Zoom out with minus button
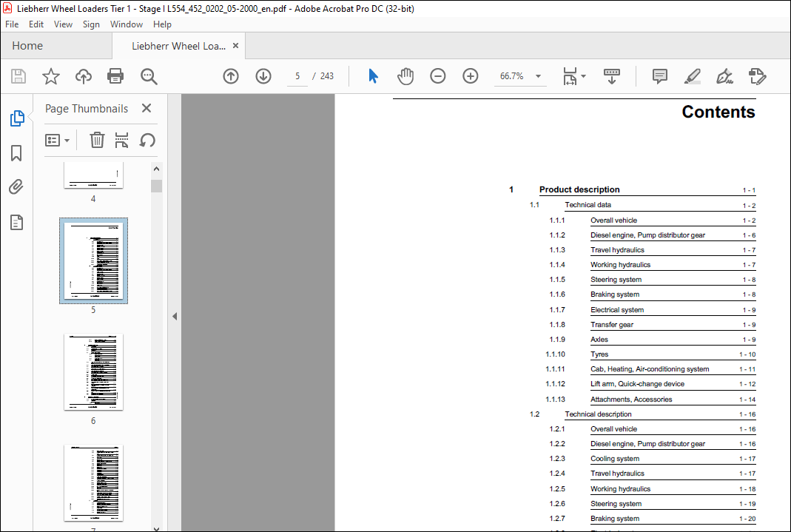 (438, 76)
